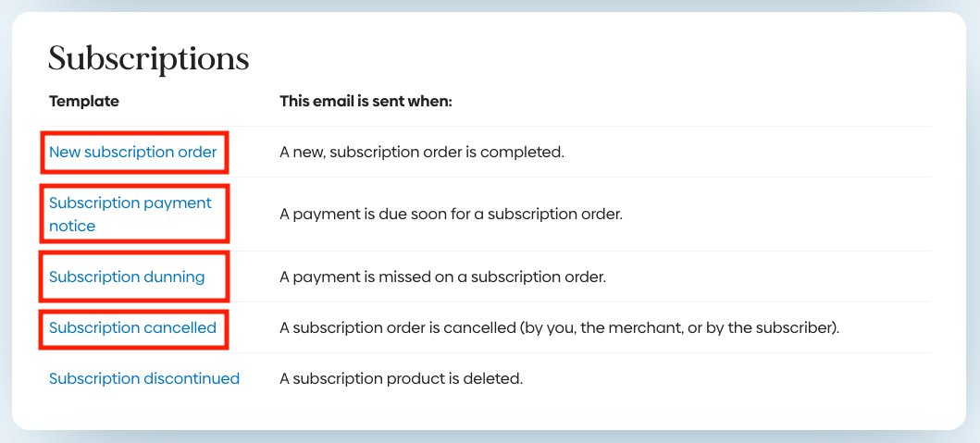Screen dimensions: 980x443
Task: Open the Subscription dunning template link
Action: coord(127,277)
